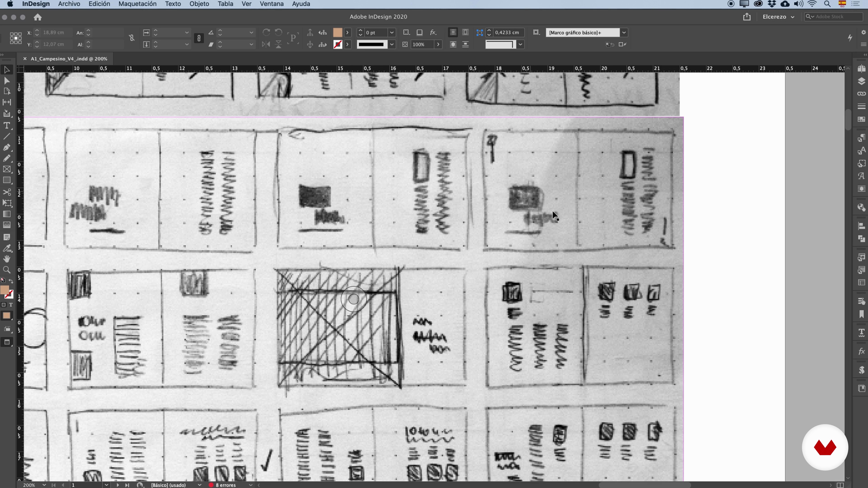Click the 8 errores preflight indicator

[222, 485]
